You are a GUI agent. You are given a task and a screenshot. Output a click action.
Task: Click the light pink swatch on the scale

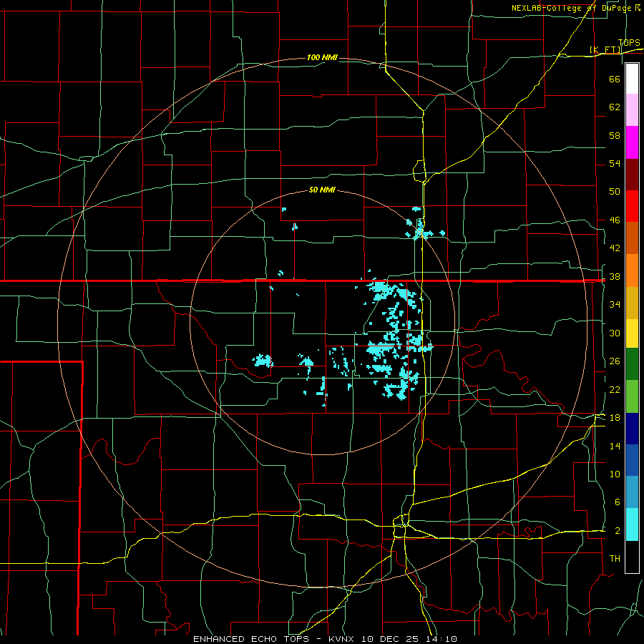pyautogui.click(x=632, y=110)
